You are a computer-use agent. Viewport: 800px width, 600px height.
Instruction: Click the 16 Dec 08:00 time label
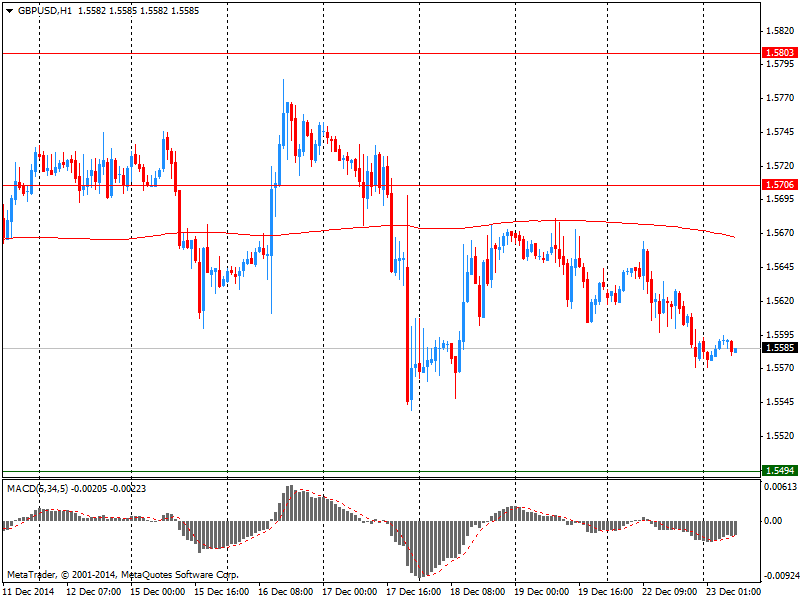tap(286, 591)
